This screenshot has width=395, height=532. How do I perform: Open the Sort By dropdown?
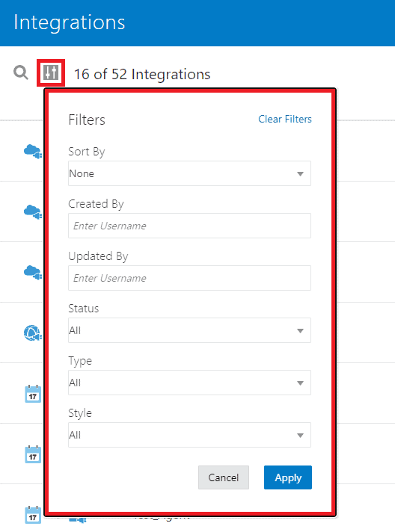[x=189, y=173]
